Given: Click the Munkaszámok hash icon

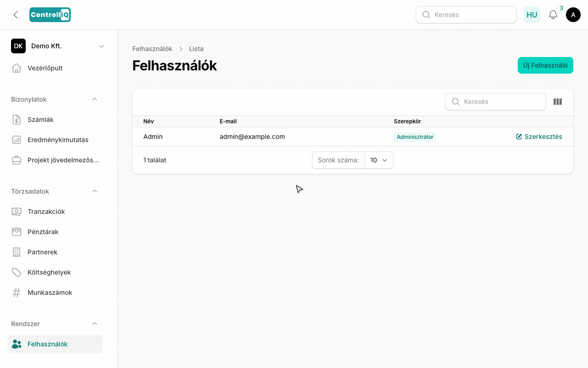Looking at the screenshot, I should (x=17, y=293).
